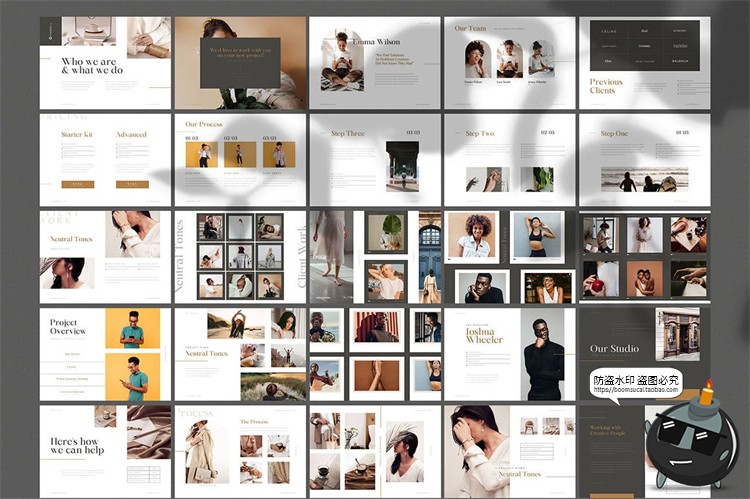Screen dimensions: 750x499
Task: Open the Previous Clients slide
Action: click(644, 63)
